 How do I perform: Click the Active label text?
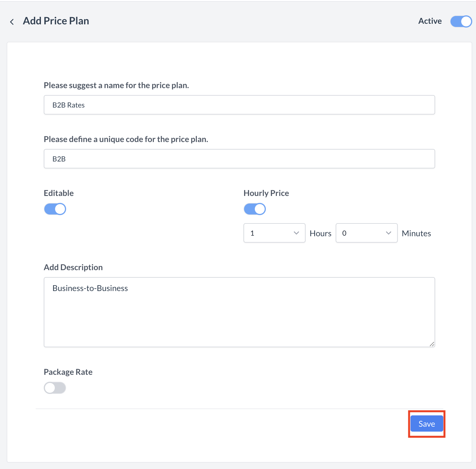(x=430, y=21)
